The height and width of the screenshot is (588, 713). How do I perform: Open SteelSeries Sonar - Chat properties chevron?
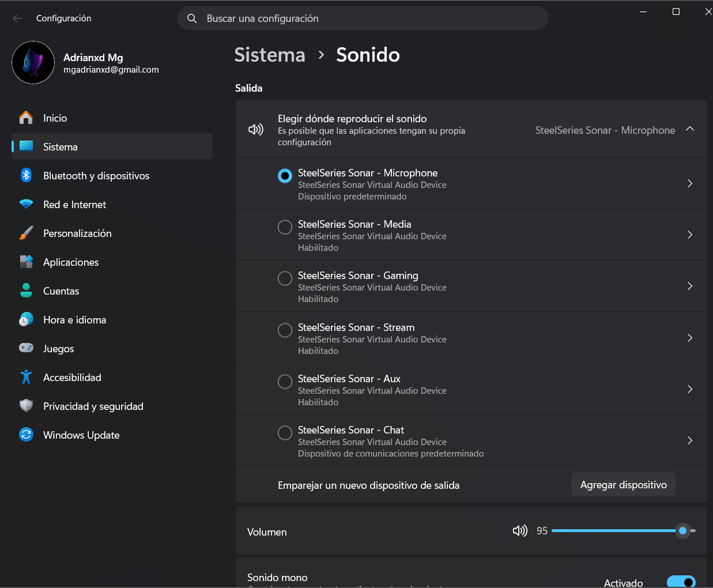pyautogui.click(x=690, y=440)
